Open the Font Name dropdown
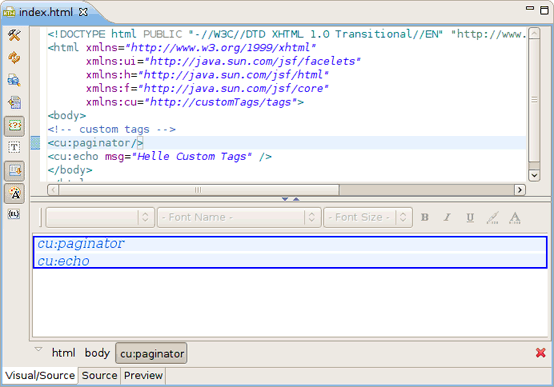The image size is (554, 387). 239,217
